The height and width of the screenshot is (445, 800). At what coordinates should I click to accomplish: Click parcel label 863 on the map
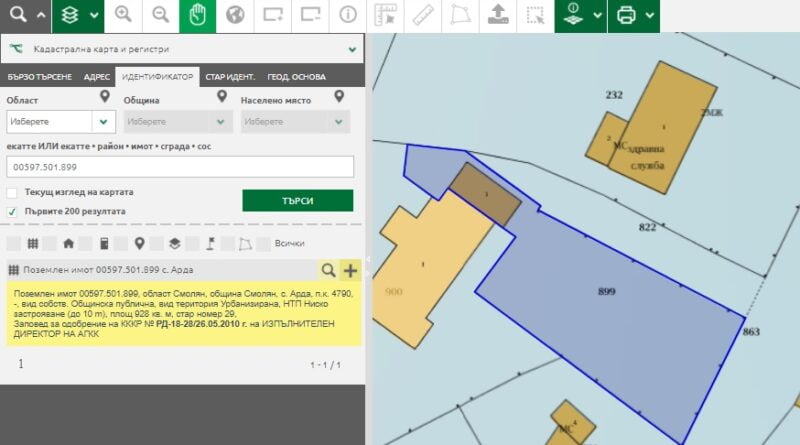click(x=751, y=332)
